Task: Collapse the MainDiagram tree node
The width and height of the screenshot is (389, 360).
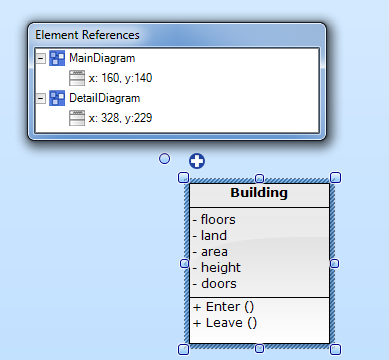Action: (x=41, y=58)
